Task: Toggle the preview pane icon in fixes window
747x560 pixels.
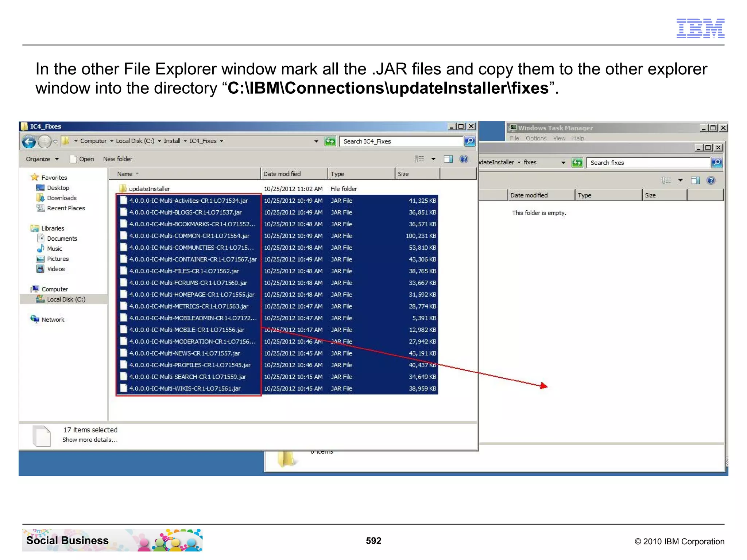Action: (x=695, y=180)
